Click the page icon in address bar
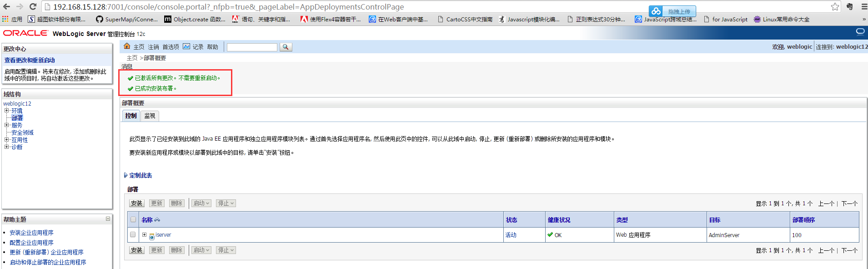This screenshot has height=269, width=868. [x=47, y=7]
